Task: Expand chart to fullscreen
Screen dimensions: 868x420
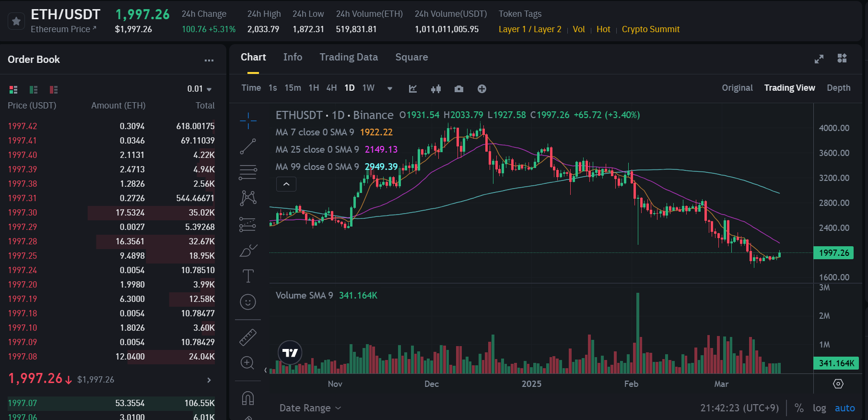Action: (819, 59)
